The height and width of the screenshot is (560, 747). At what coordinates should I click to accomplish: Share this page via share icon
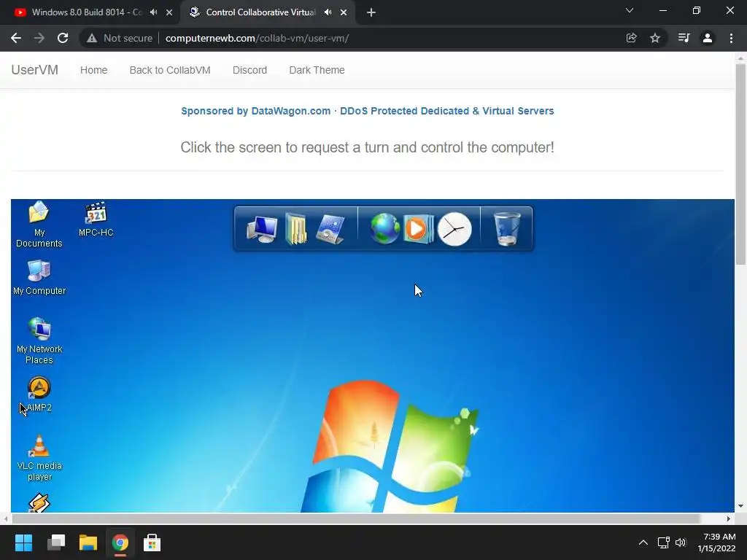coord(631,38)
